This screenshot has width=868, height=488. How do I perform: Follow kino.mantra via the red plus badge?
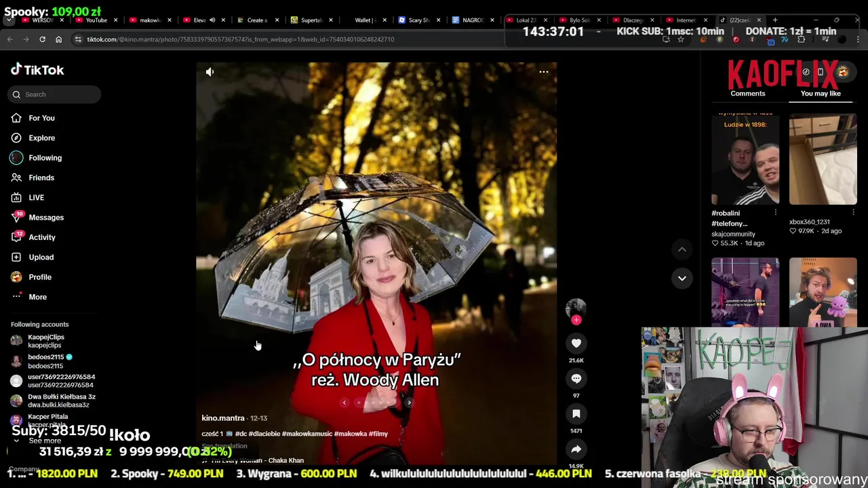pos(576,320)
